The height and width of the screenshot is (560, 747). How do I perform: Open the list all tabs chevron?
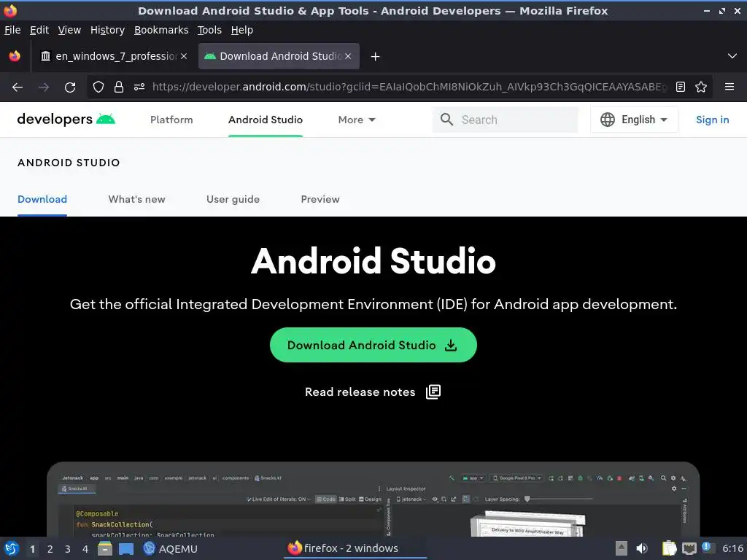click(x=732, y=56)
